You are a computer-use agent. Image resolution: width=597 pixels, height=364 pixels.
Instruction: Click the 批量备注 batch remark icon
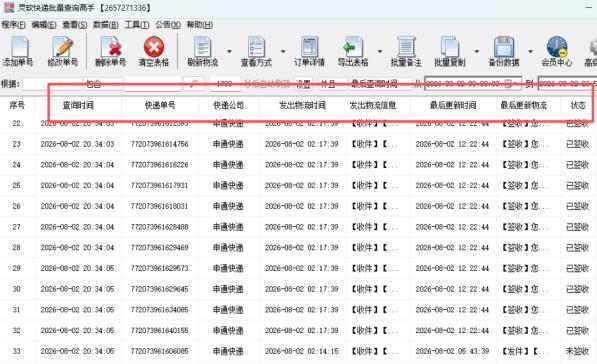point(406,51)
